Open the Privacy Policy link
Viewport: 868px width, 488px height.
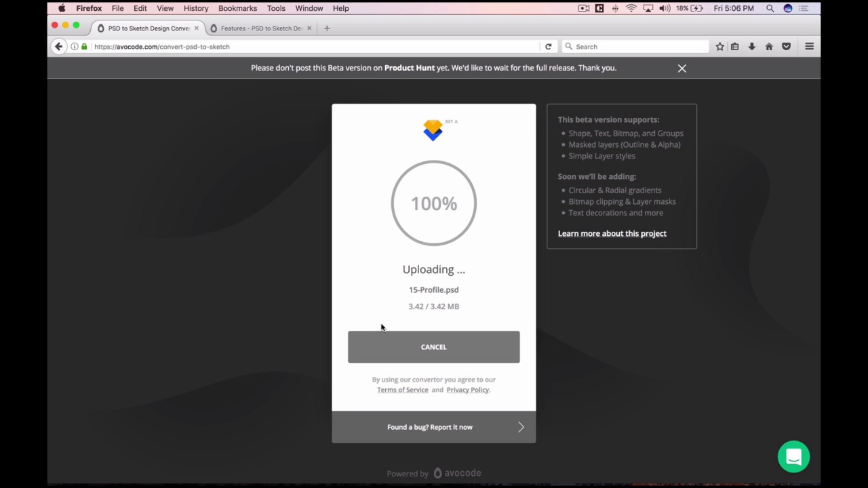point(468,390)
